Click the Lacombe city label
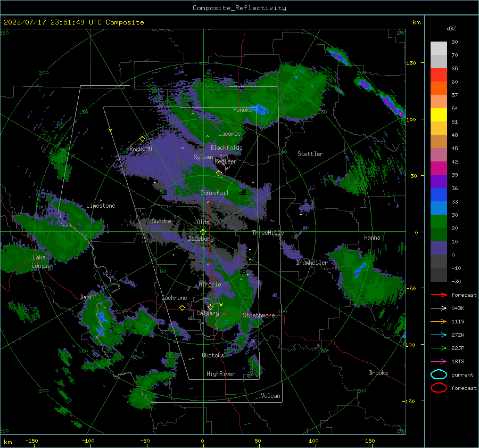This screenshot has height=448, width=479. click(x=229, y=134)
